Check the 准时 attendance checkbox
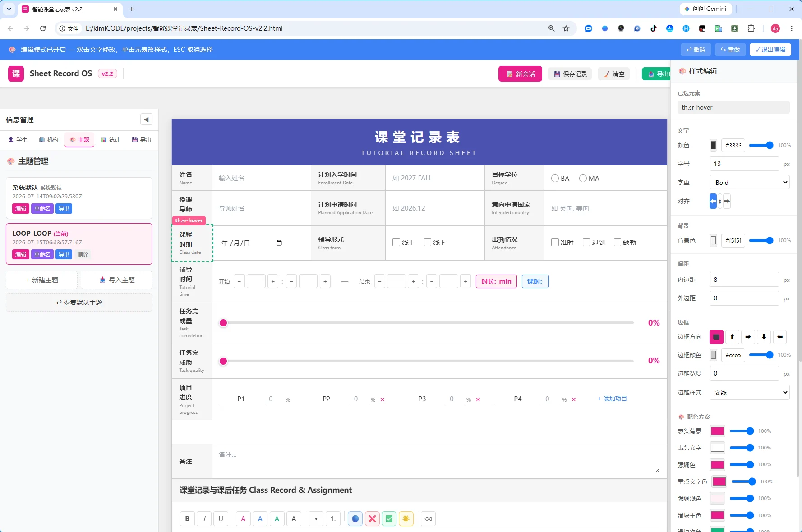 pos(555,243)
